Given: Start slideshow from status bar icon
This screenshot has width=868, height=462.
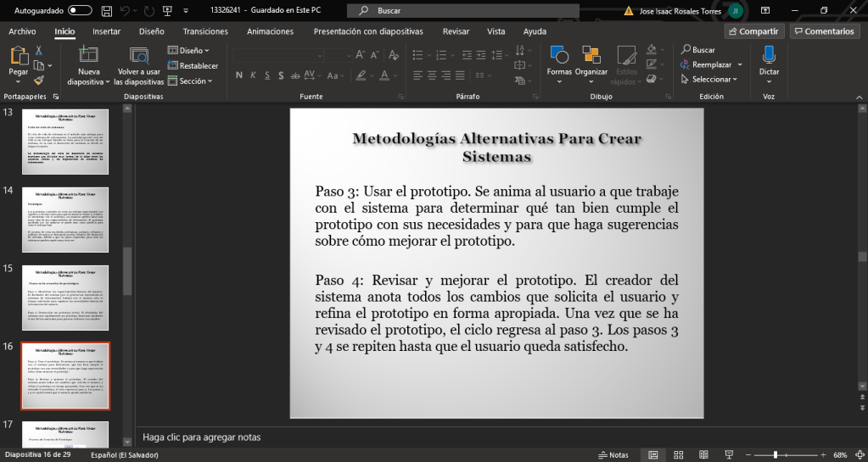Looking at the screenshot, I should [x=729, y=455].
